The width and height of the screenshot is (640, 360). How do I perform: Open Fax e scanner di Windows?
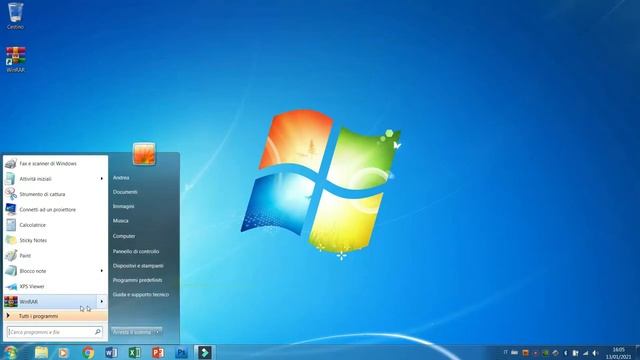[x=55, y=164]
